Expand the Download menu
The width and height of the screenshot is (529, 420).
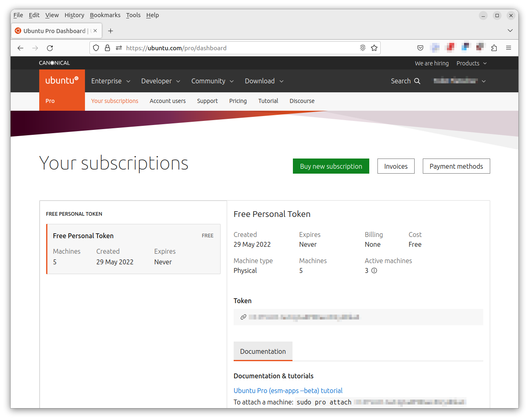[x=264, y=81]
